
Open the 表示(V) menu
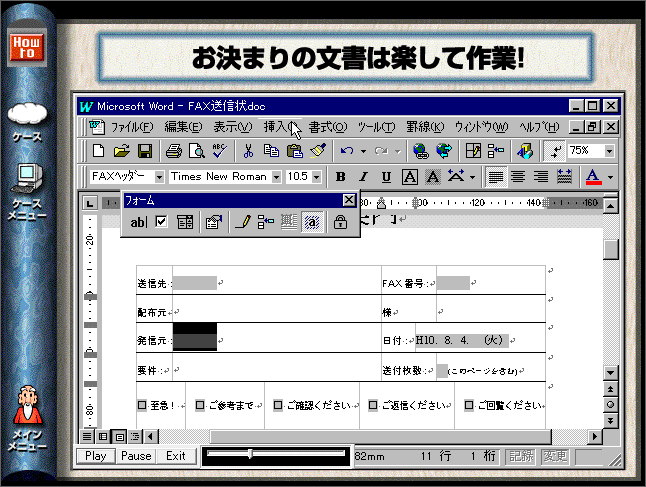(x=233, y=127)
